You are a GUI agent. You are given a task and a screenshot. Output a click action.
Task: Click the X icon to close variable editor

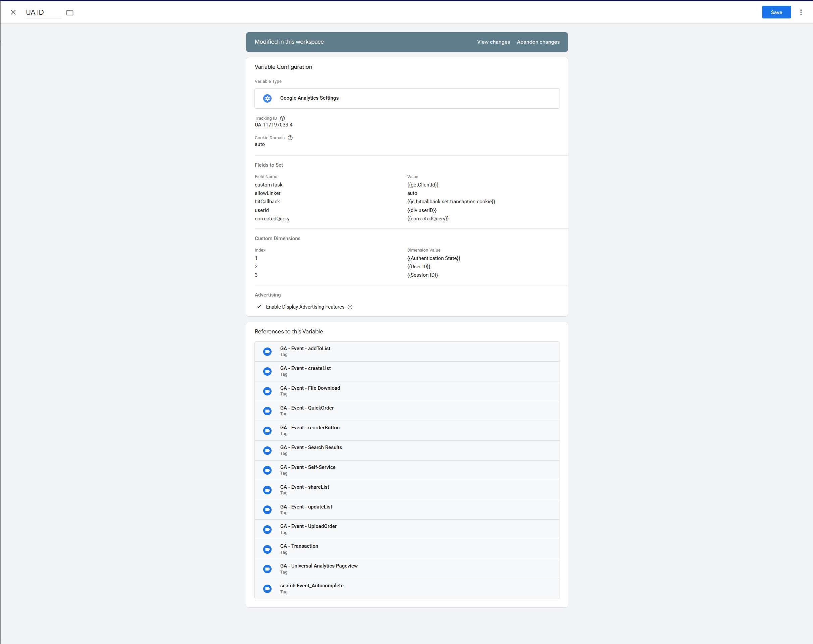click(x=13, y=12)
